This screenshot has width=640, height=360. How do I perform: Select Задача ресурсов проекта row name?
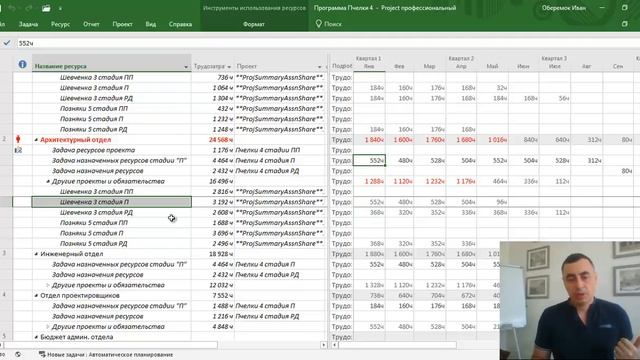click(93, 150)
